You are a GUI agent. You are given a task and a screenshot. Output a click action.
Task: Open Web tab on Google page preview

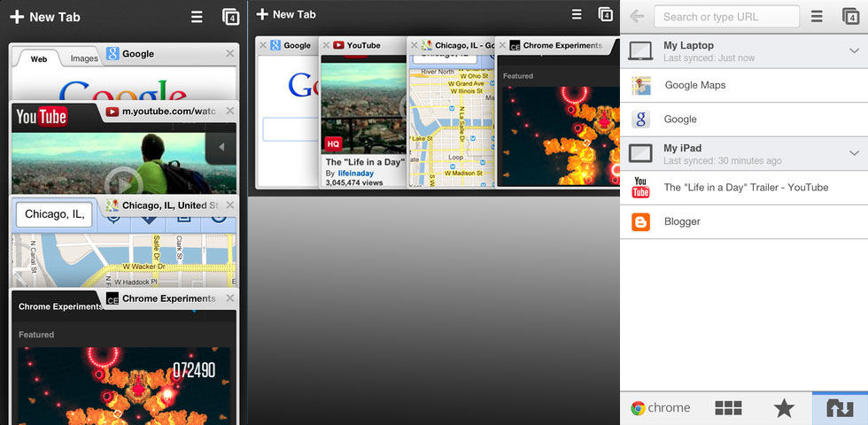(x=39, y=58)
